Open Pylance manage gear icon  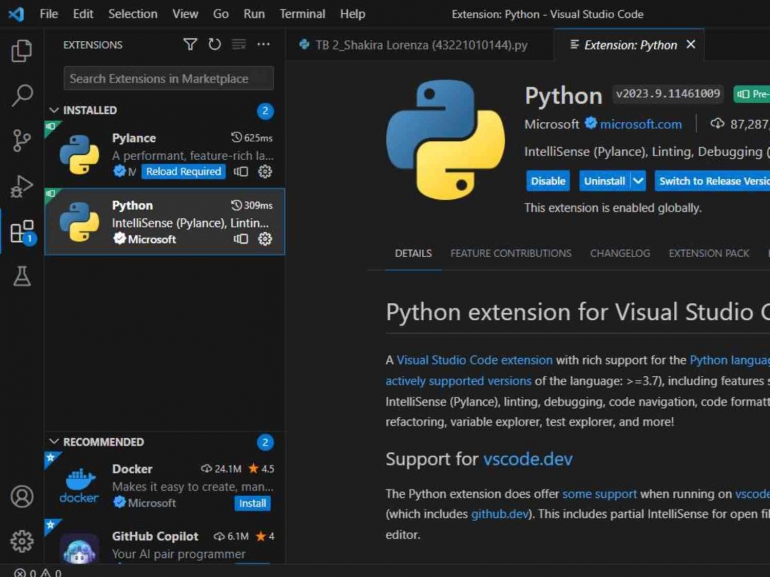coord(265,171)
